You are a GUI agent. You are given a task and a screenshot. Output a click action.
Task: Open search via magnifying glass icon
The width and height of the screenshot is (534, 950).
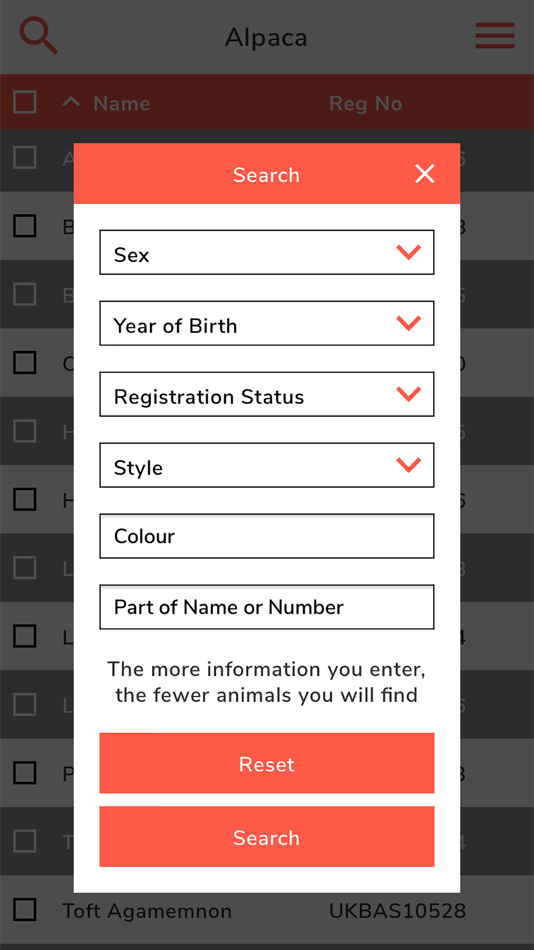(39, 36)
